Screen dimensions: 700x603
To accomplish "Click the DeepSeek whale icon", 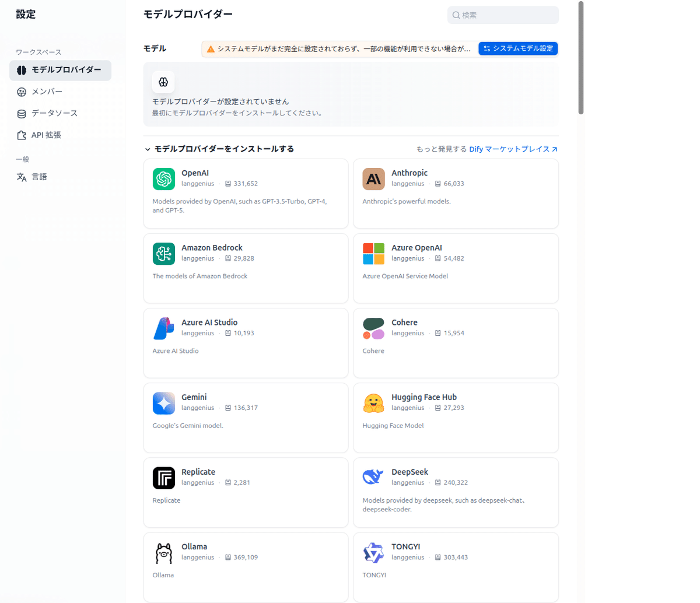I will [x=373, y=478].
